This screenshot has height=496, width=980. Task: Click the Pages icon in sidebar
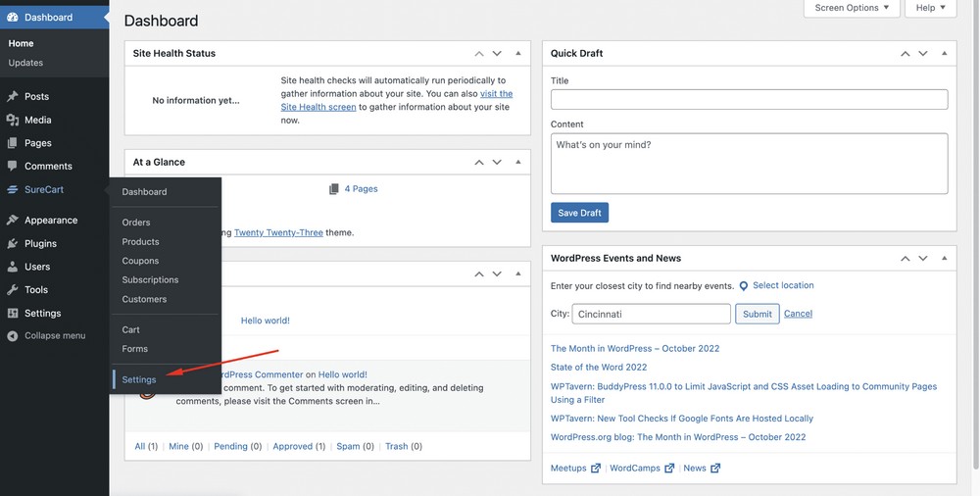pyautogui.click(x=13, y=143)
